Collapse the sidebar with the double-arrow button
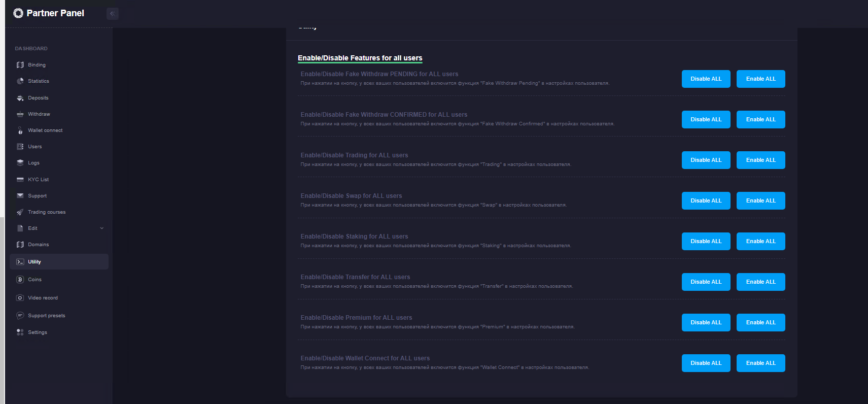Viewport: 868px width, 404px height. pos(113,14)
